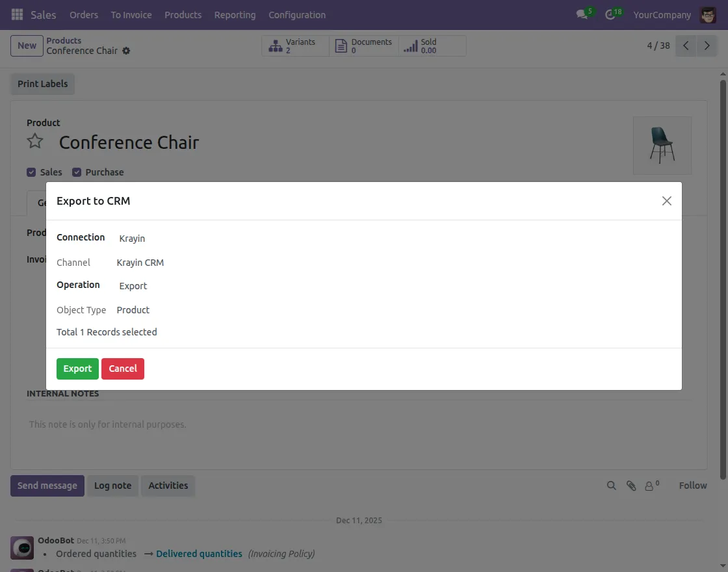Open the activities clock icon
The image size is (728, 572).
click(x=610, y=15)
